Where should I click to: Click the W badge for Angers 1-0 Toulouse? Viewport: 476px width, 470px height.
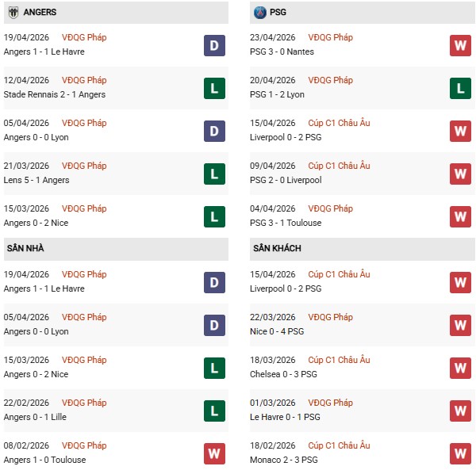[214, 453]
